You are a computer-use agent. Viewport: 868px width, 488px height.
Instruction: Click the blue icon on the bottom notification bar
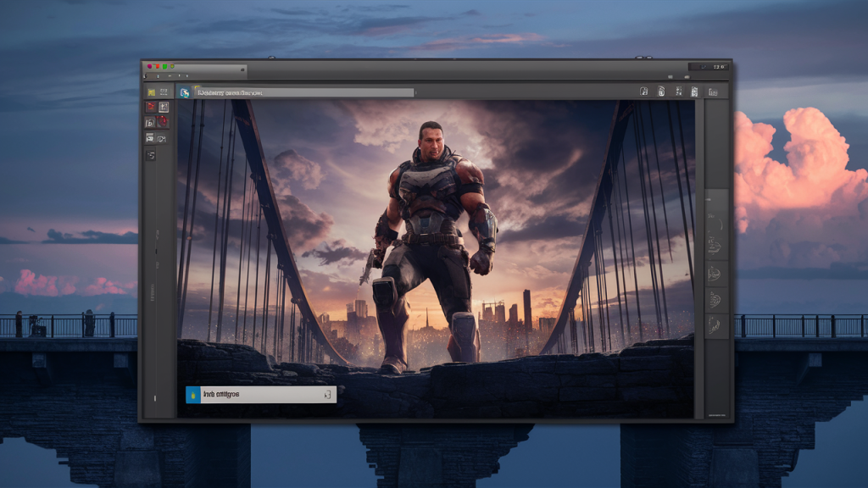[x=193, y=394]
